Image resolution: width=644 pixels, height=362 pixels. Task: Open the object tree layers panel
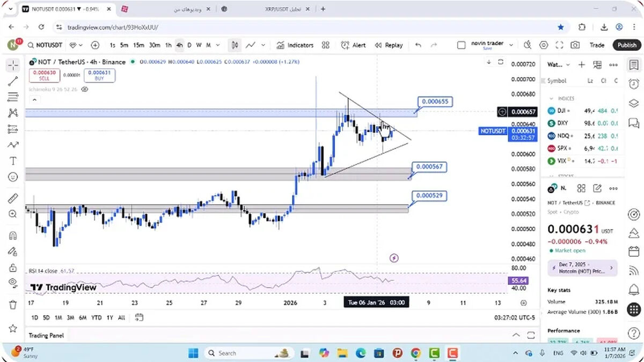pos(634,103)
